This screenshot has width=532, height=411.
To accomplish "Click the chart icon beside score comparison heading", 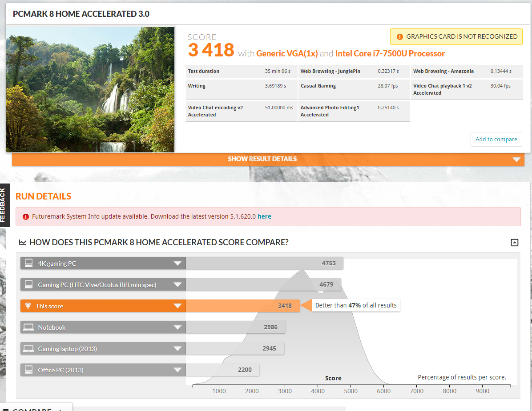I will tap(22, 242).
